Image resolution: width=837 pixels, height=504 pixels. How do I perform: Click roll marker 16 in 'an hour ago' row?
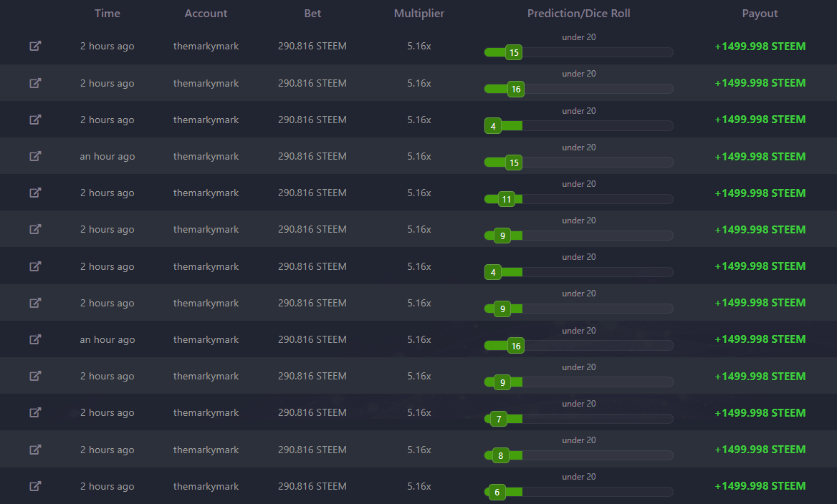516,346
